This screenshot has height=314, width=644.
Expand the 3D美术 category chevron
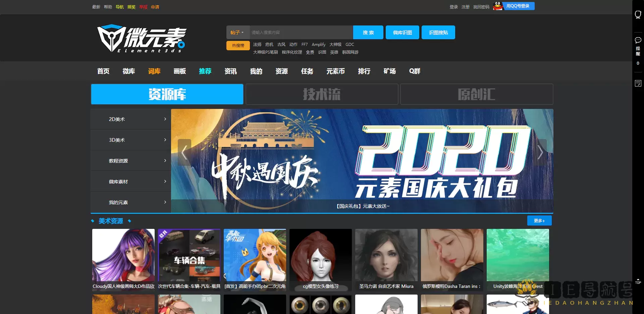click(x=165, y=140)
